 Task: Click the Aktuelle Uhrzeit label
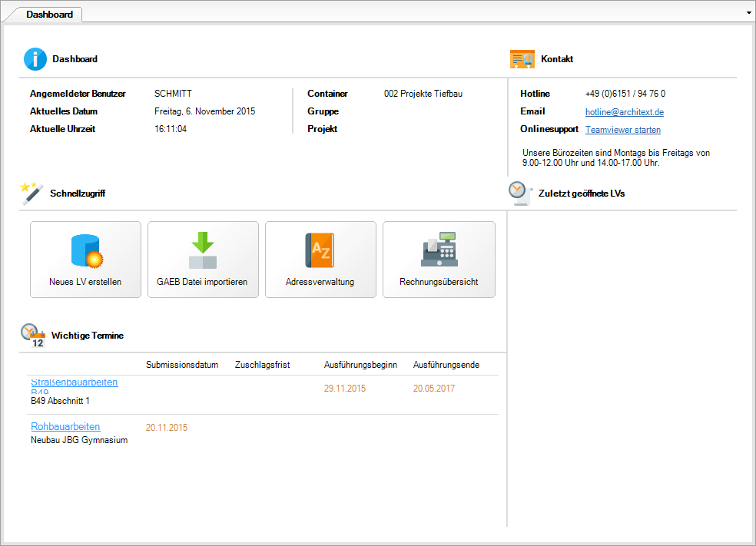[63, 129]
